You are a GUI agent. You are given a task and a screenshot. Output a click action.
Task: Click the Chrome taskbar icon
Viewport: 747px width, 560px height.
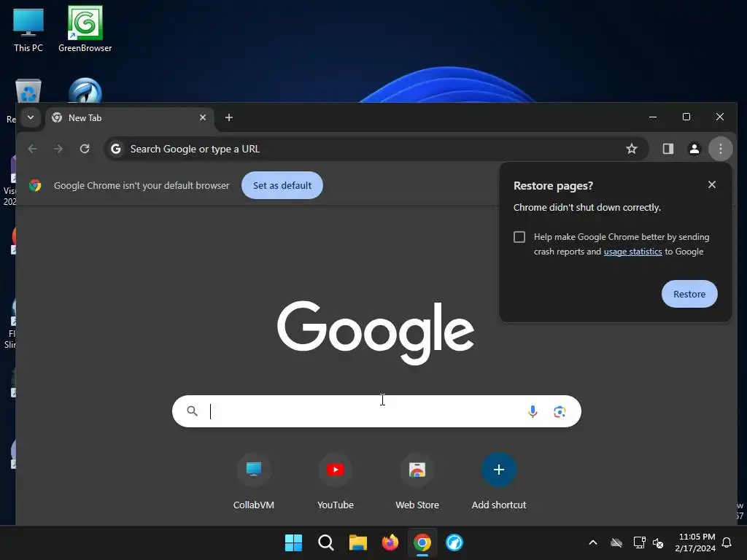pos(422,542)
